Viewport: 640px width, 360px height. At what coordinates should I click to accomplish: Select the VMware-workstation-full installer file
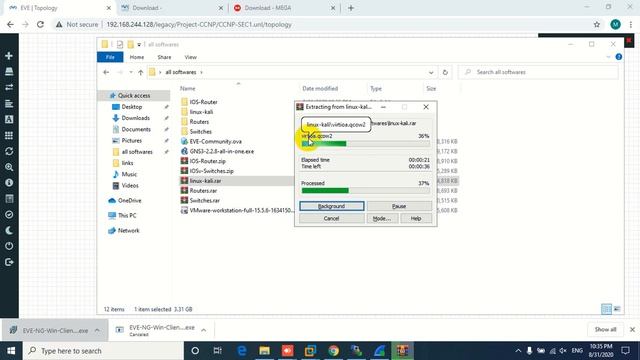tap(241, 210)
